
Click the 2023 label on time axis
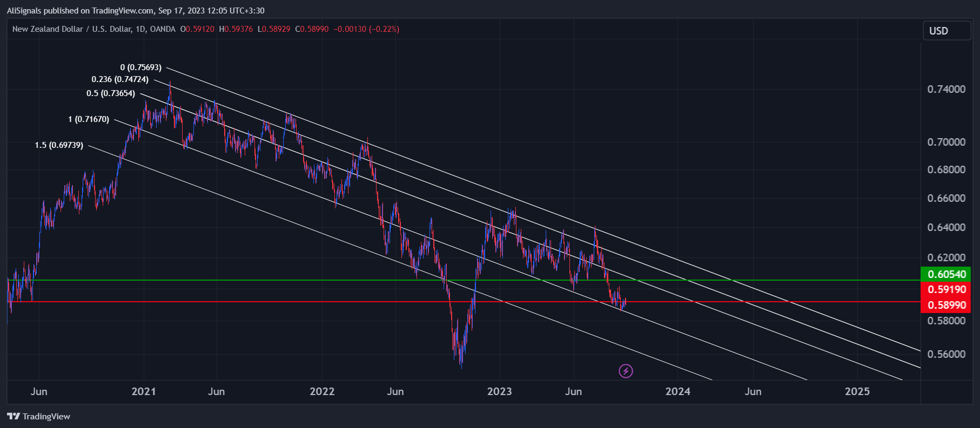click(x=499, y=391)
